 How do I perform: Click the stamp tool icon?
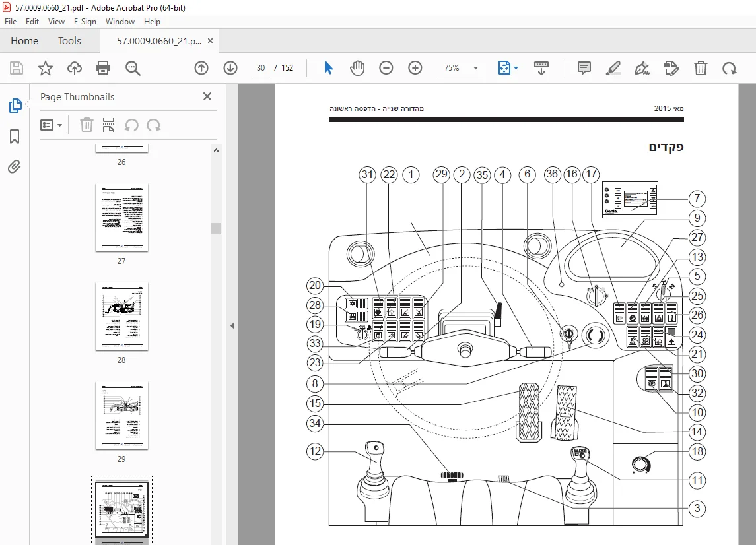[x=671, y=68]
